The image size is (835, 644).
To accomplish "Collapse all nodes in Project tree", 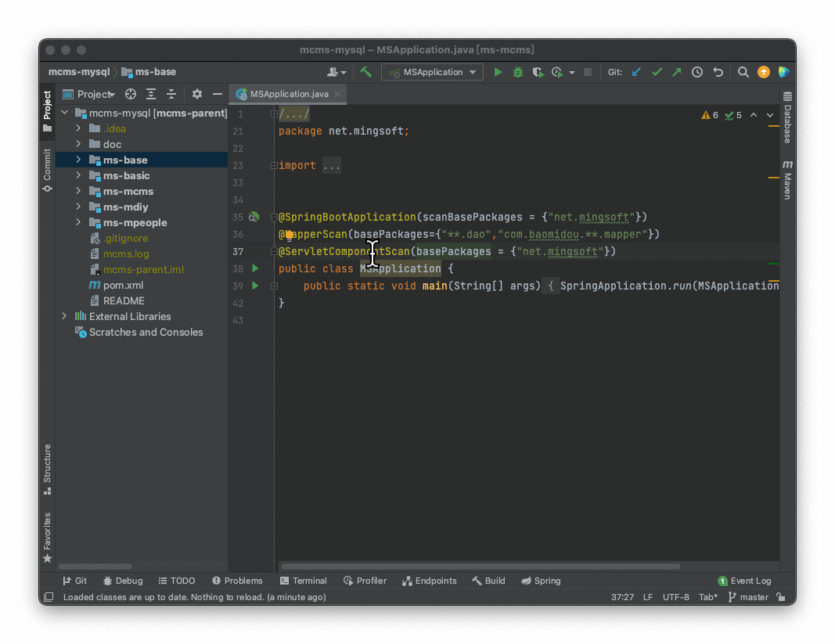I will 171,94.
